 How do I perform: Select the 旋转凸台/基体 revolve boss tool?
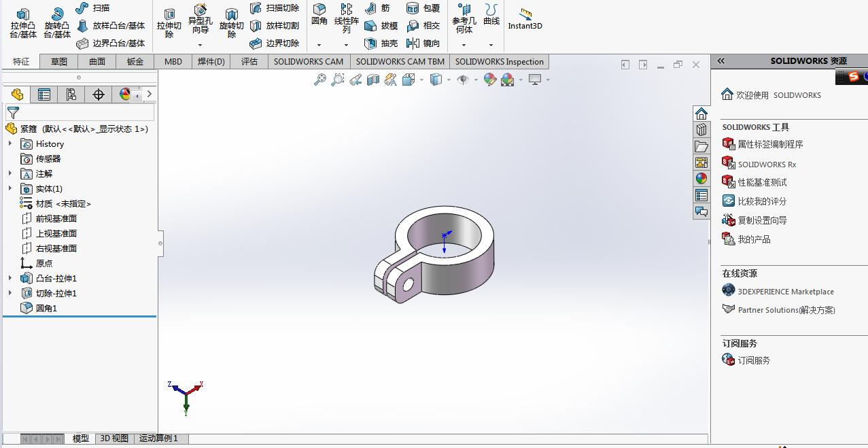[58, 23]
